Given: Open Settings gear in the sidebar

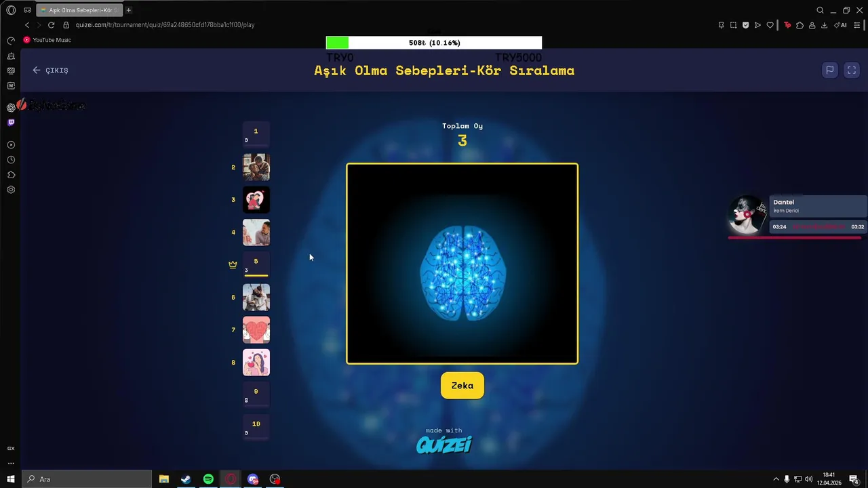Looking at the screenshot, I should click(x=11, y=190).
